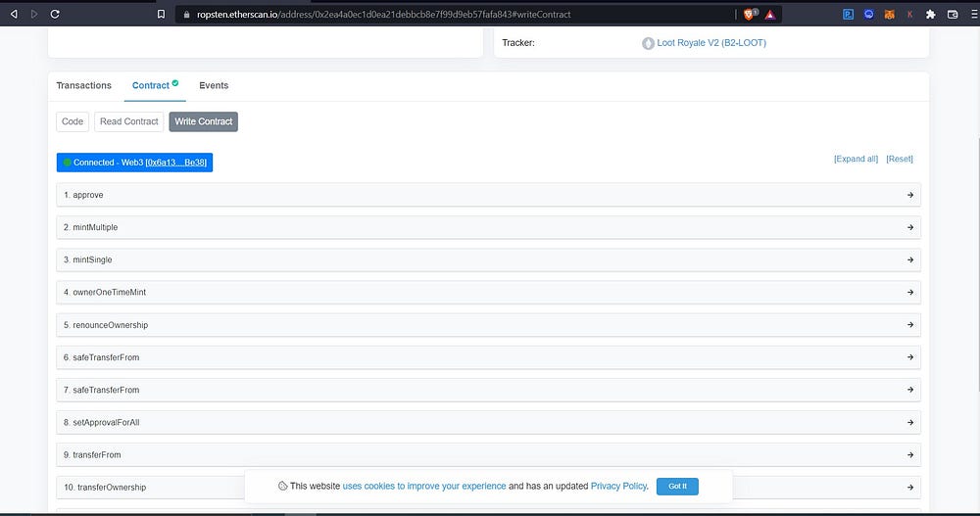This screenshot has height=516, width=980.
Task: Open the browser extensions puzzle icon
Action: tap(931, 14)
